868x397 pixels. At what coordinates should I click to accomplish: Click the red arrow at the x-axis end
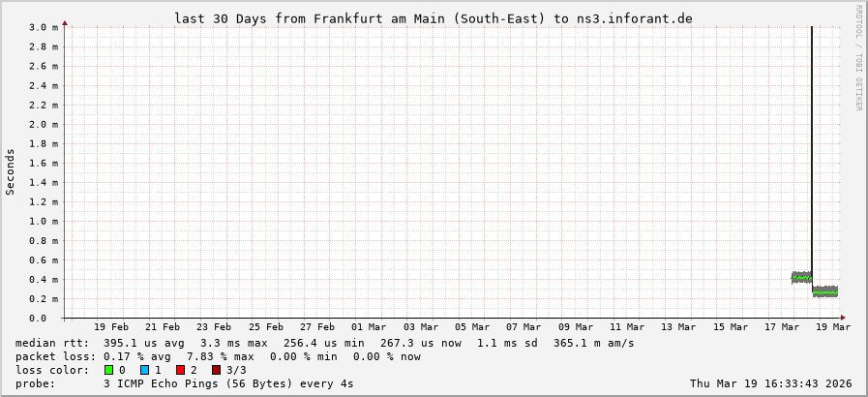[x=842, y=318]
